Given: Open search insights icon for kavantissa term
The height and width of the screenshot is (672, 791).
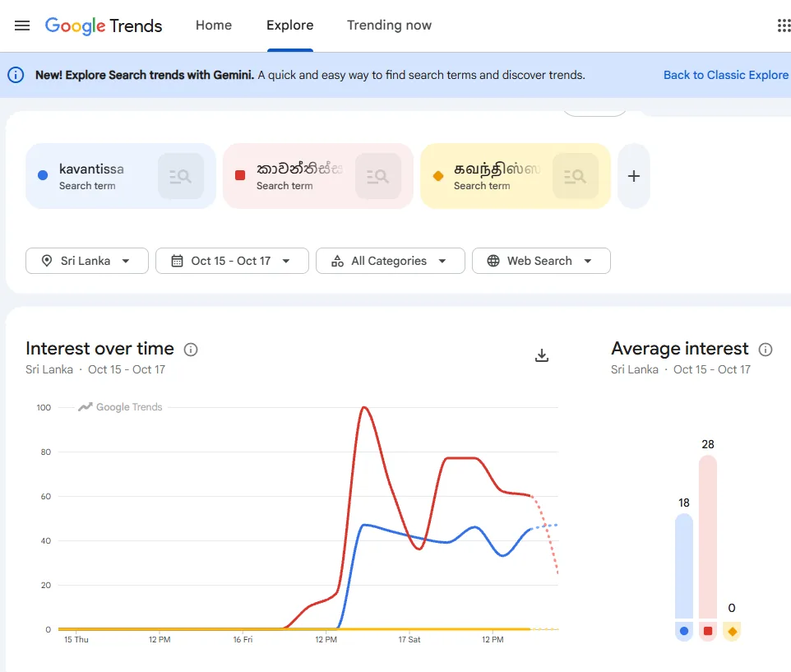Looking at the screenshot, I should (181, 176).
